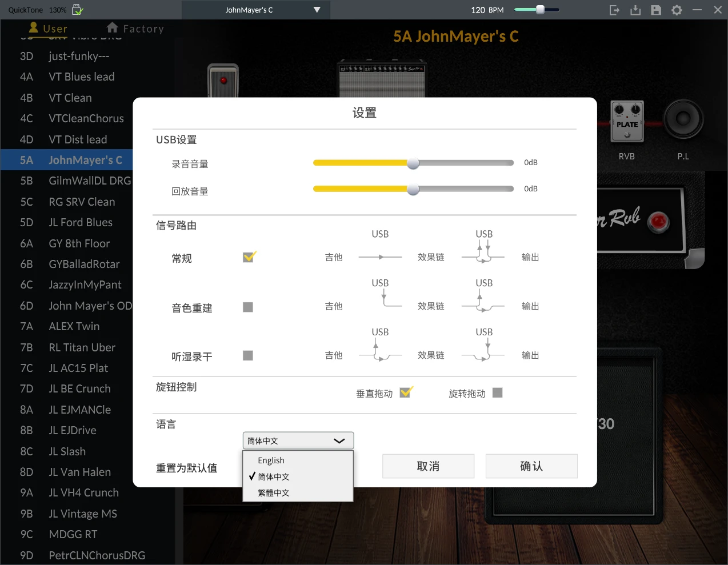
Task: Click the 5A JohnMayer's C title
Action: click(455, 37)
